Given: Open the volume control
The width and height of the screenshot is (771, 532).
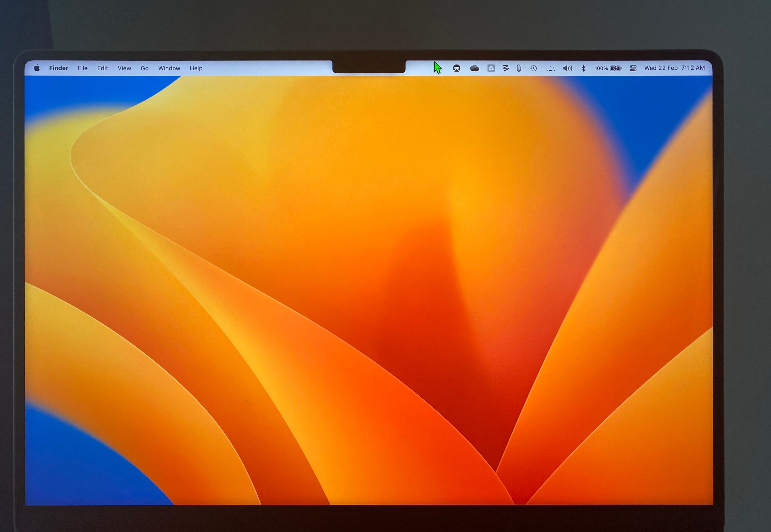Looking at the screenshot, I should click(568, 68).
